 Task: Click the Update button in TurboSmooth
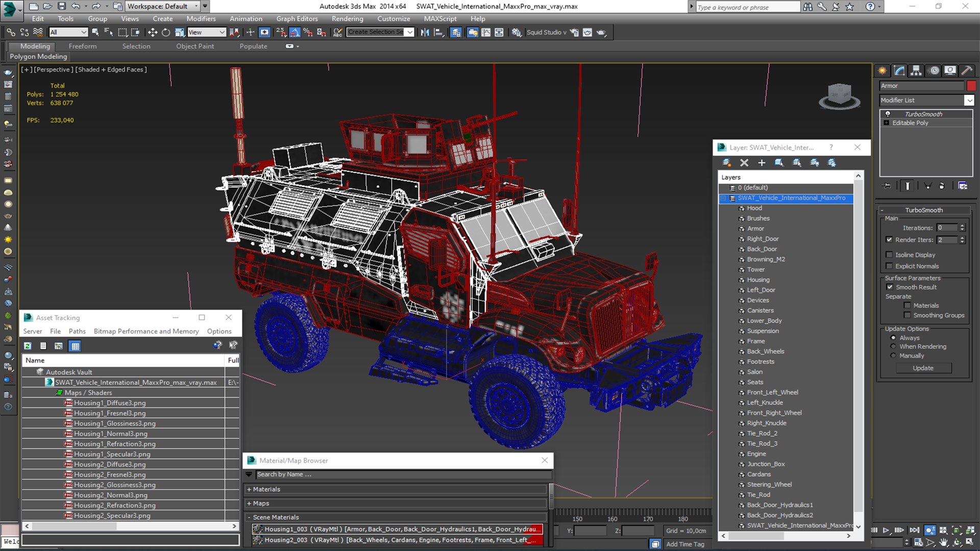pos(923,368)
